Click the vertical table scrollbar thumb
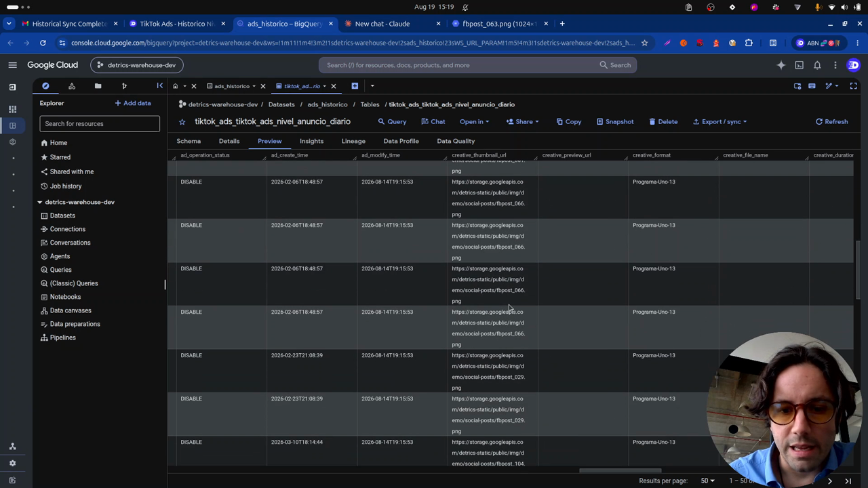Image resolution: width=868 pixels, height=488 pixels. [x=857, y=269]
